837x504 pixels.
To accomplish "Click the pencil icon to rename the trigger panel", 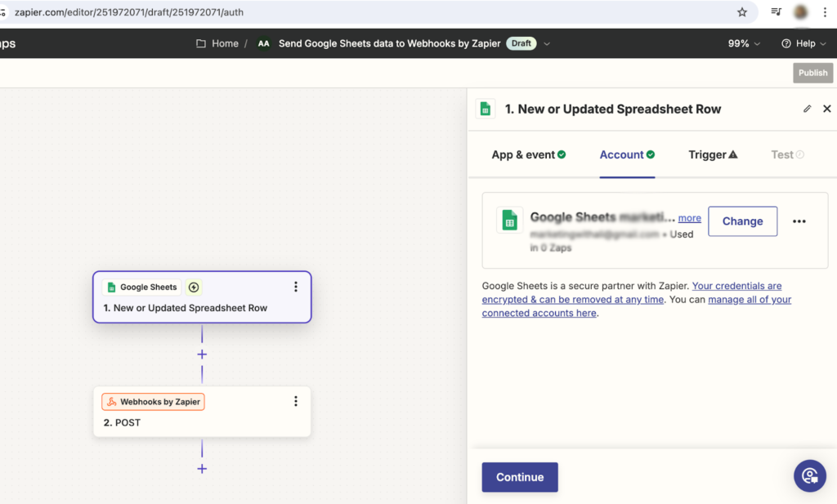I will [x=807, y=108].
